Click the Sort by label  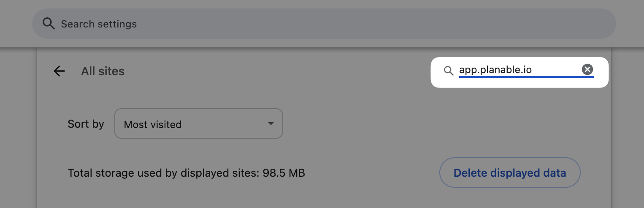(x=86, y=124)
